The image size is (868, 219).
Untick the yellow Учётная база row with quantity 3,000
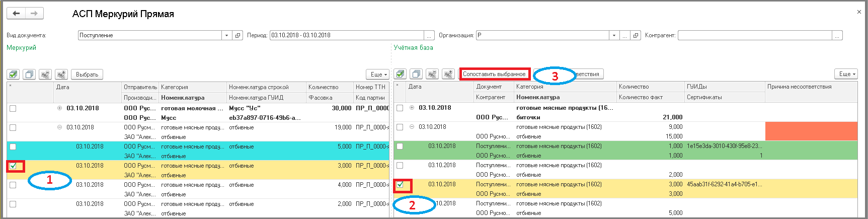pyautogui.click(x=400, y=184)
